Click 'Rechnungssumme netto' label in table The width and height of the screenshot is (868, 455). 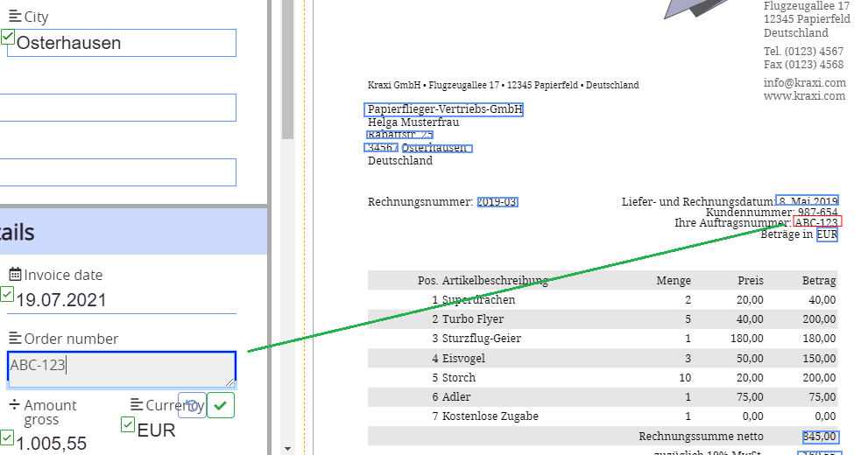pyautogui.click(x=701, y=437)
